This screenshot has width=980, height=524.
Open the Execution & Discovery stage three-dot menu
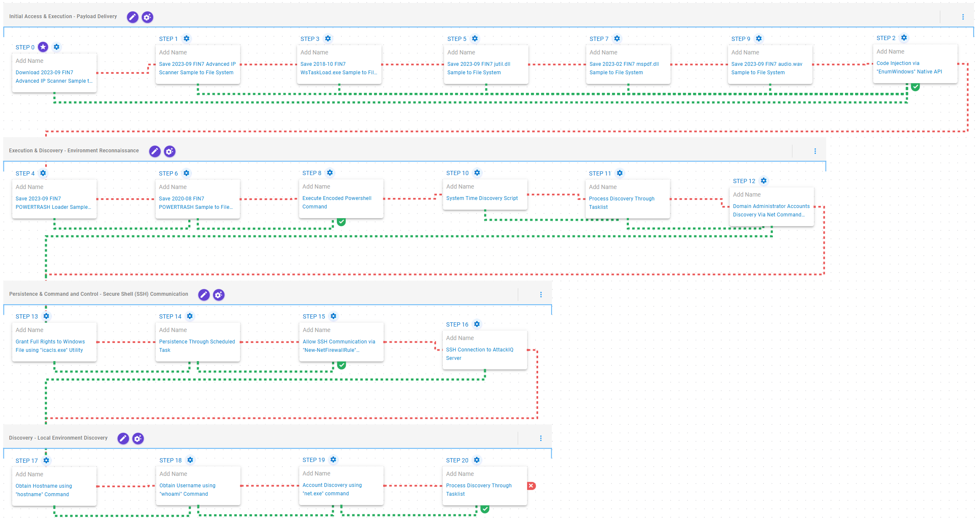click(815, 151)
